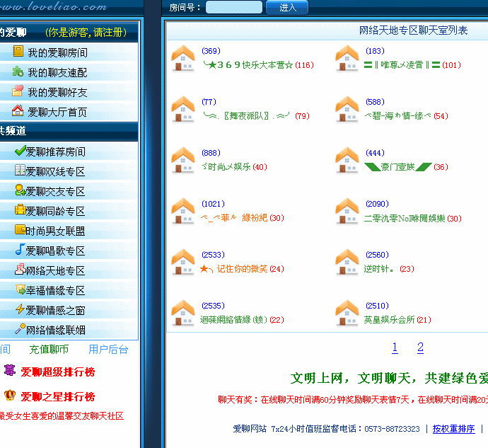This screenshot has width=488, height=448.
Task: Click the notebook icon beside 我的爱聊房间
Action: point(18,52)
